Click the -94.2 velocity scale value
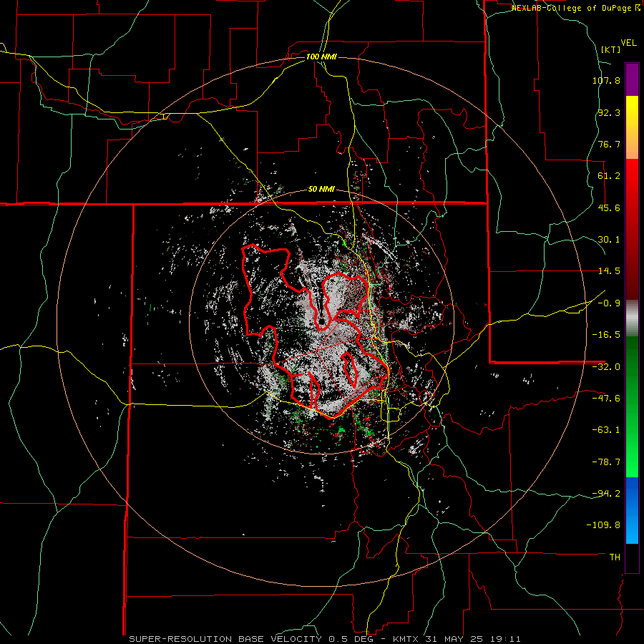This screenshot has height=644, width=644. [606, 493]
